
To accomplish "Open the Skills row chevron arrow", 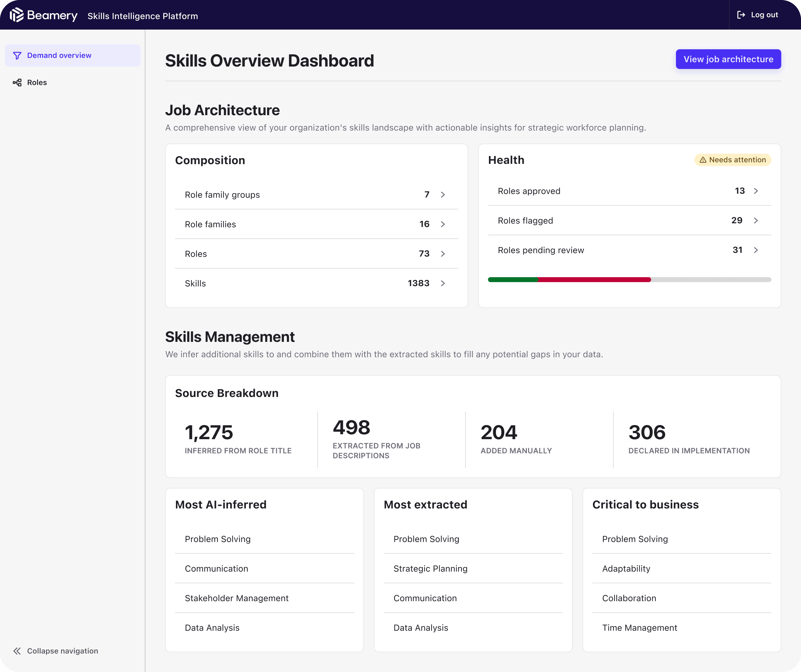I will point(443,283).
